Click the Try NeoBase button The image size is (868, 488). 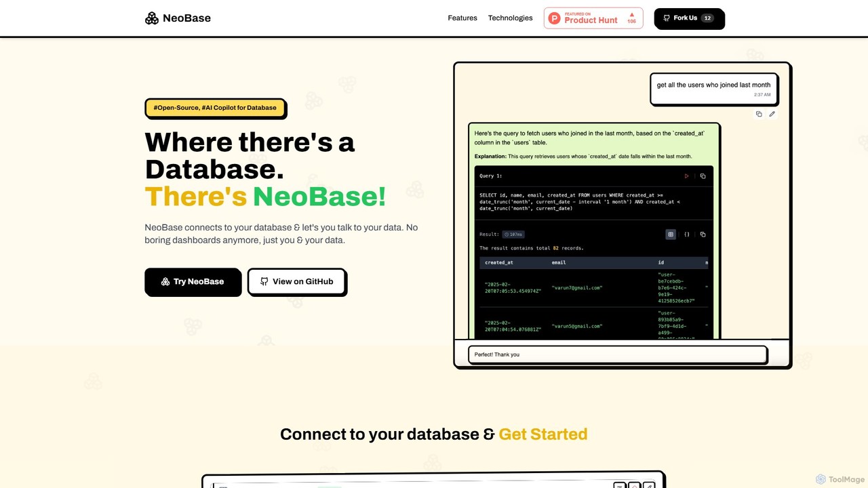pos(193,281)
